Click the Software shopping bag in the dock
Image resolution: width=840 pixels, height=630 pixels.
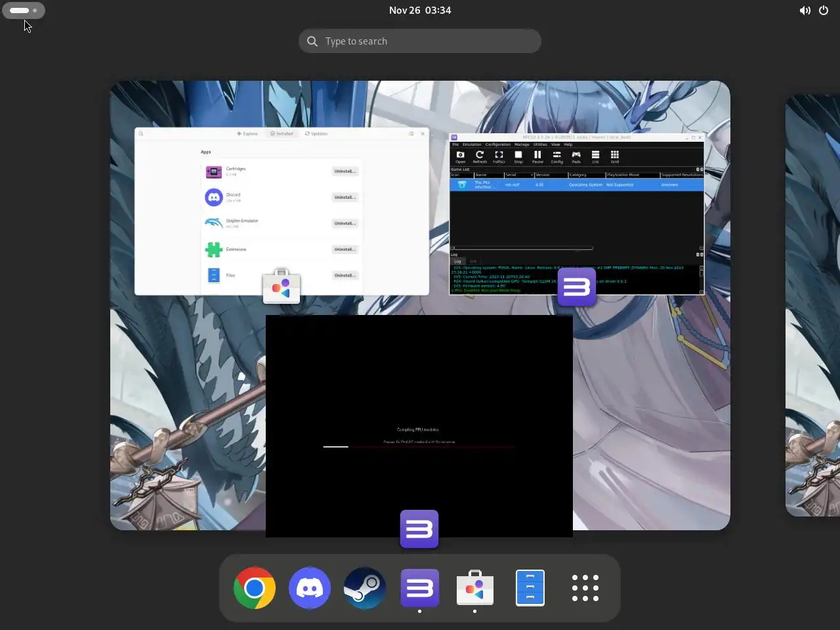tap(475, 588)
